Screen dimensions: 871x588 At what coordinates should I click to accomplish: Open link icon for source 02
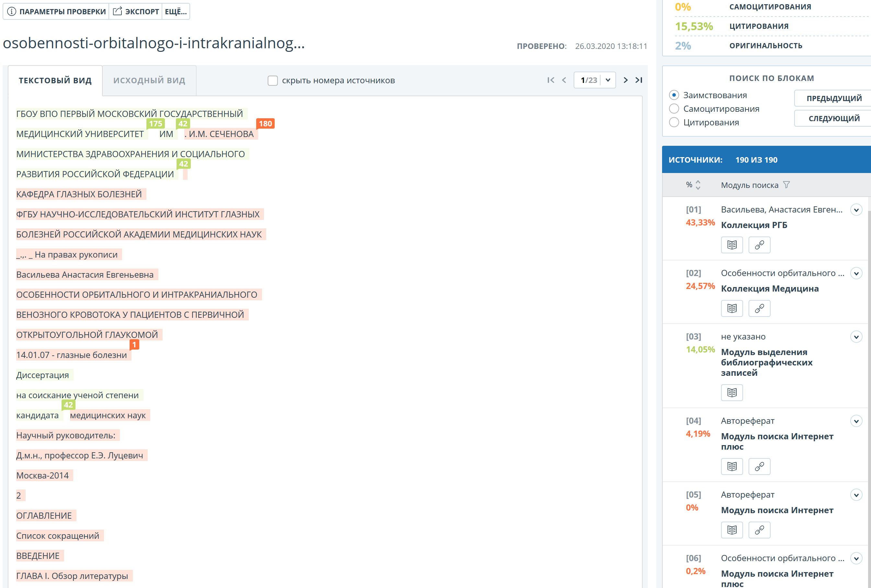point(759,308)
